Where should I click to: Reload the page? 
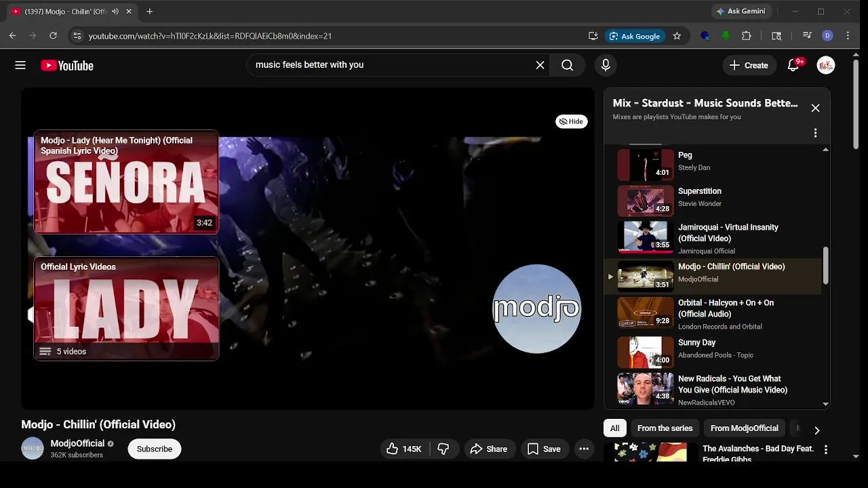click(x=53, y=36)
